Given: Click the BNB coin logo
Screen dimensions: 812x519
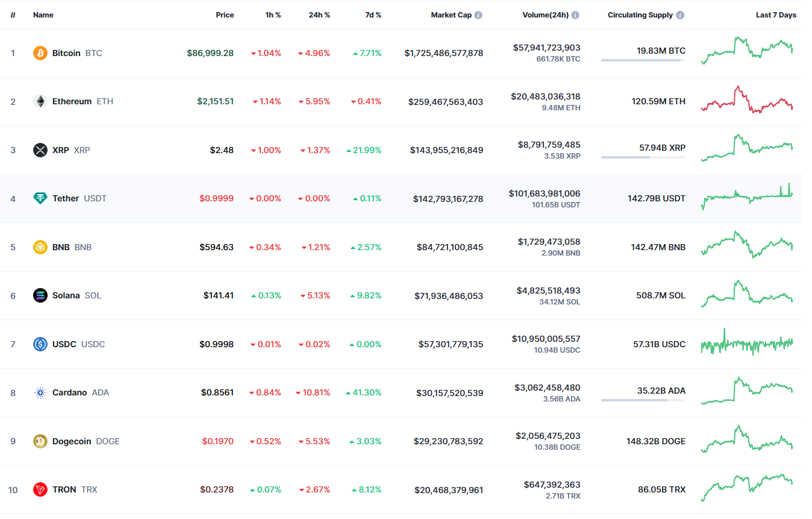Looking at the screenshot, I should point(40,247).
